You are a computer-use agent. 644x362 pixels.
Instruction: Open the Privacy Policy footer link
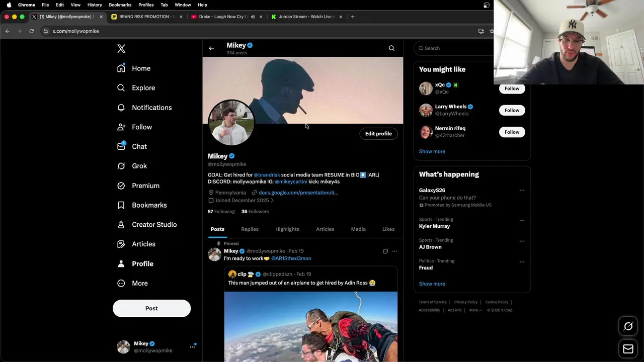[x=466, y=302]
